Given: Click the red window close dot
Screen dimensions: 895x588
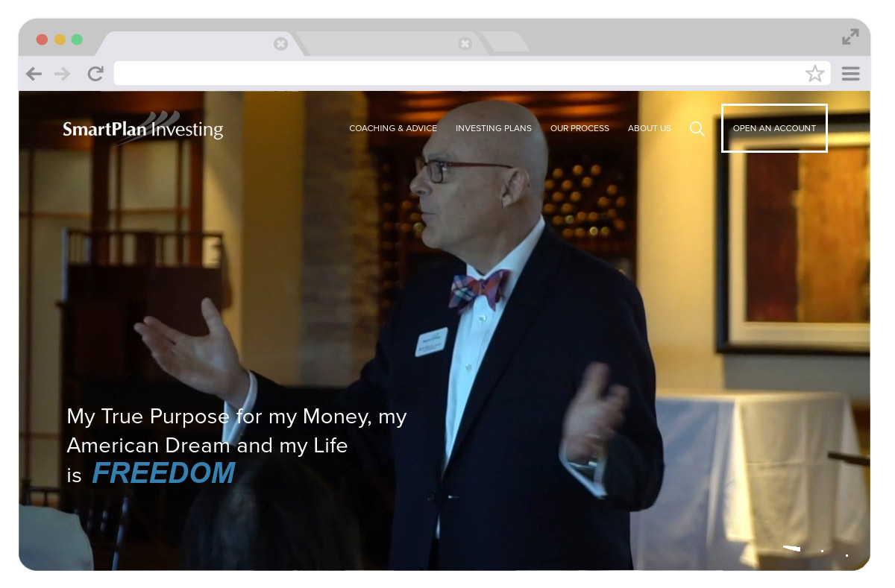Looking at the screenshot, I should (x=42, y=39).
